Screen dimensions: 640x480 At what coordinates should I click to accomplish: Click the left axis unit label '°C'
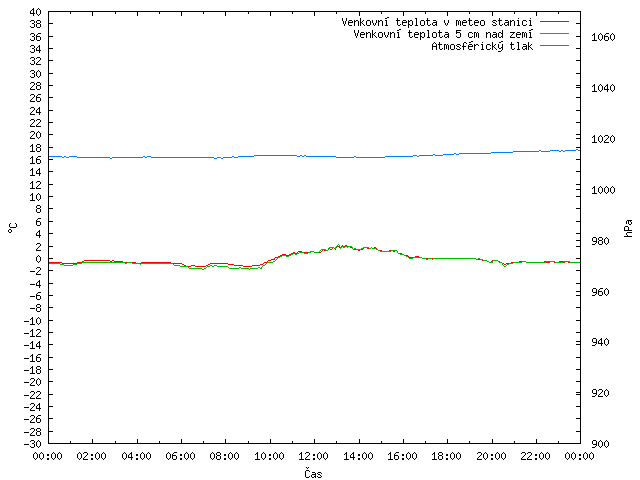click(13, 228)
